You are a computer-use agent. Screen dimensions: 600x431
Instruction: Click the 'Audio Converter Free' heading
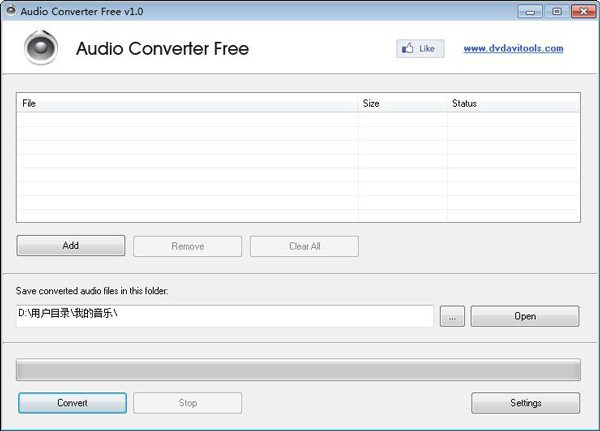[163, 49]
